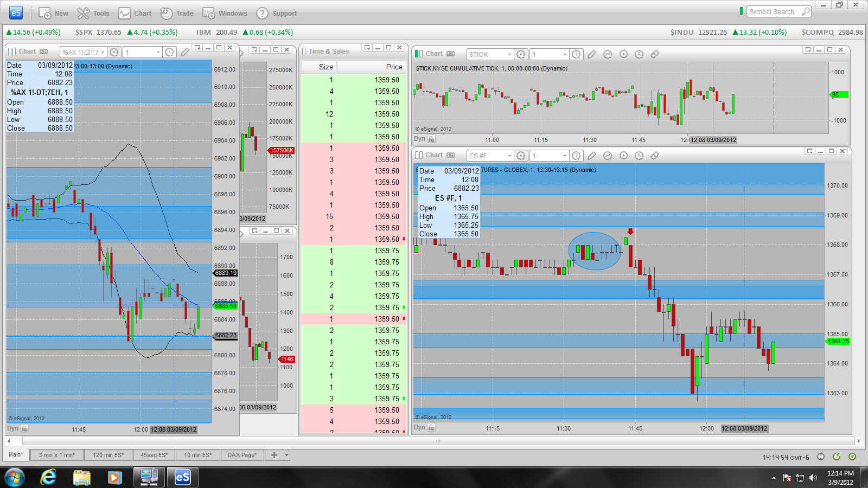This screenshot has height=488, width=868.
Task: Expand the $TICK symbol dropdown
Action: tap(509, 54)
